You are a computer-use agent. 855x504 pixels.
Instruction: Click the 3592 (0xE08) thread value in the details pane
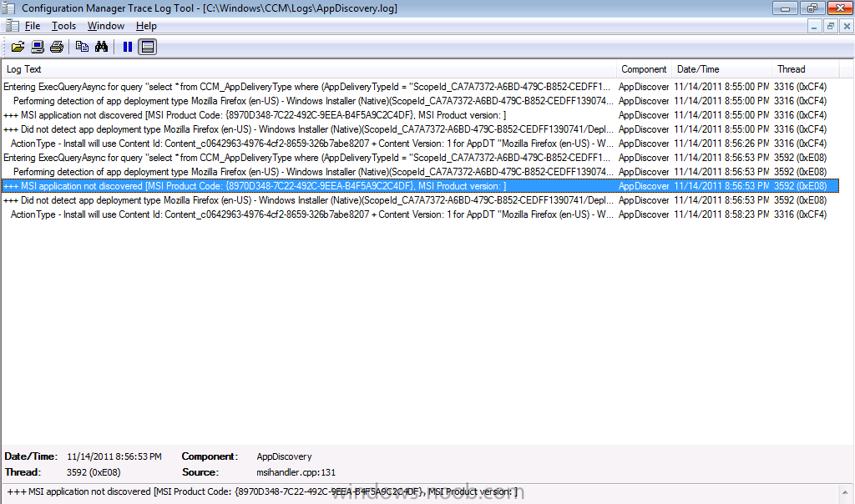click(94, 472)
